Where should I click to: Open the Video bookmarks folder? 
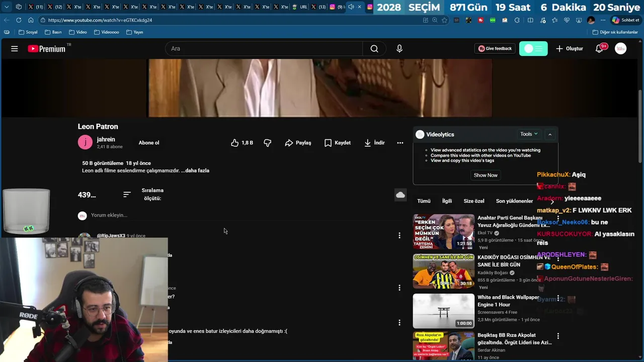(78, 32)
